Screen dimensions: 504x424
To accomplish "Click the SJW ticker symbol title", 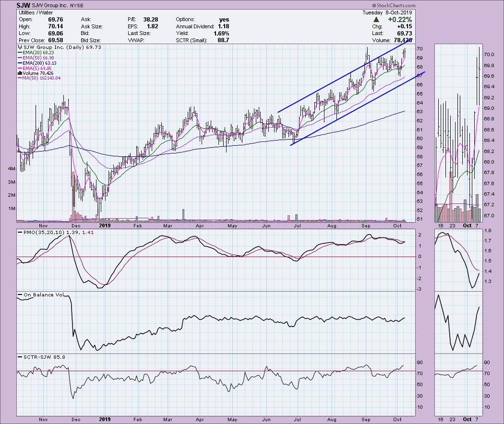I will [24, 5].
